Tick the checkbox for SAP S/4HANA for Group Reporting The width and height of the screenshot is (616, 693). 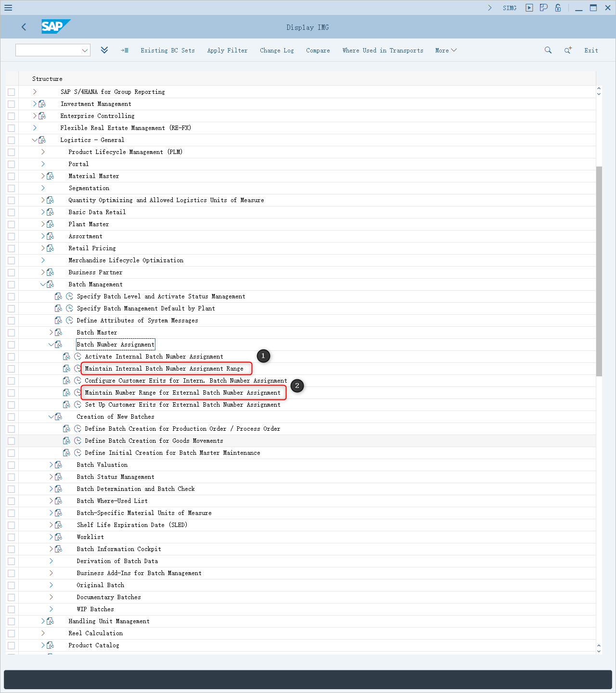click(x=12, y=92)
